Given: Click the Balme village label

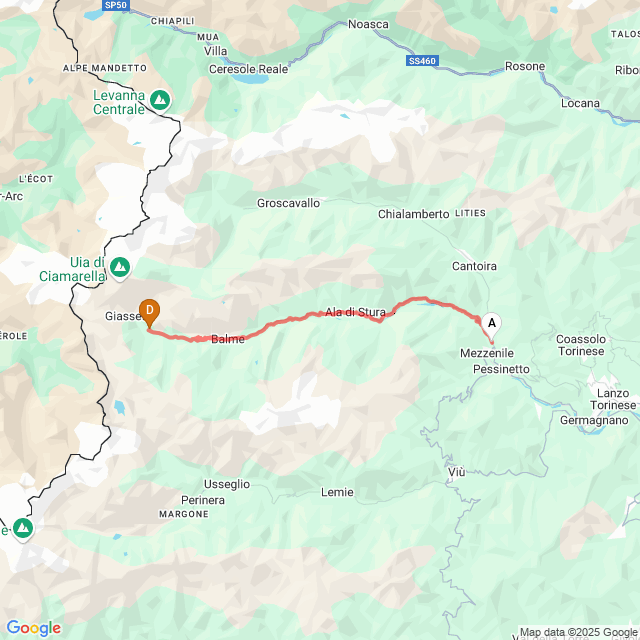Looking at the screenshot, I should (228, 339).
